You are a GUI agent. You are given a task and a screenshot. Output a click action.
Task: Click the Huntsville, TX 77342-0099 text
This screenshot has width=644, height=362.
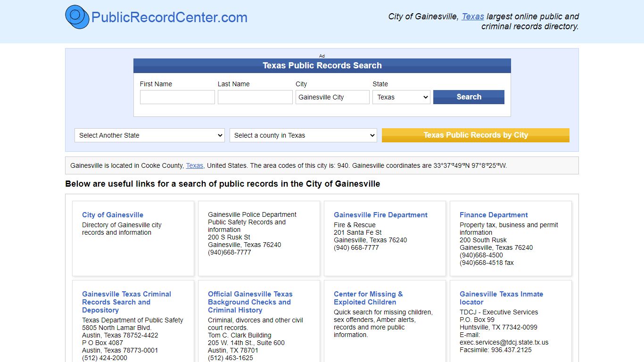point(498,327)
